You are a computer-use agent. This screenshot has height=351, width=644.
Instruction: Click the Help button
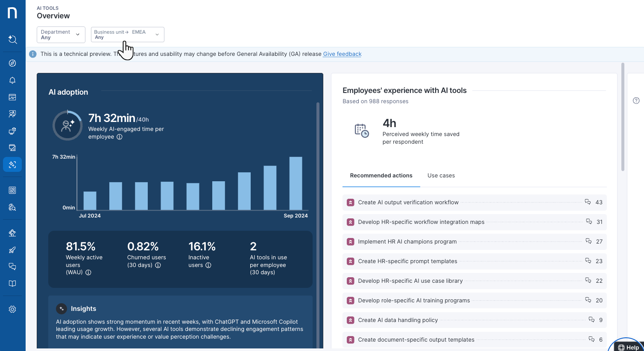click(628, 347)
